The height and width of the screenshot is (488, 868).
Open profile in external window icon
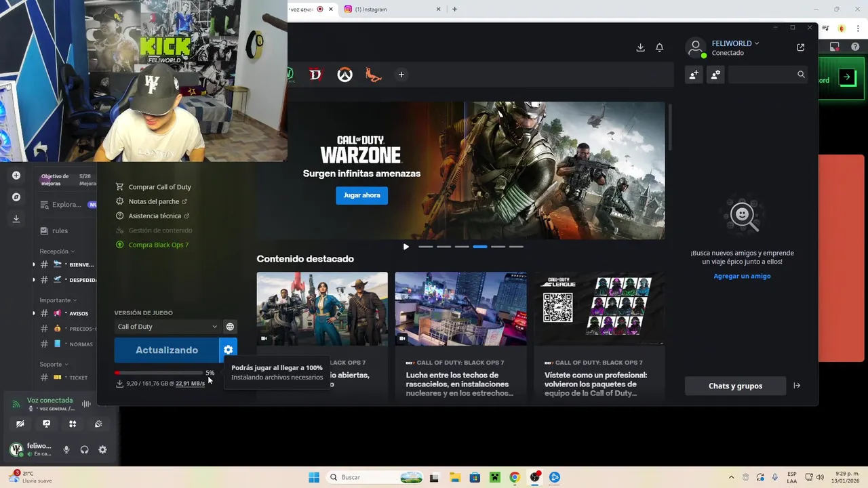click(801, 47)
